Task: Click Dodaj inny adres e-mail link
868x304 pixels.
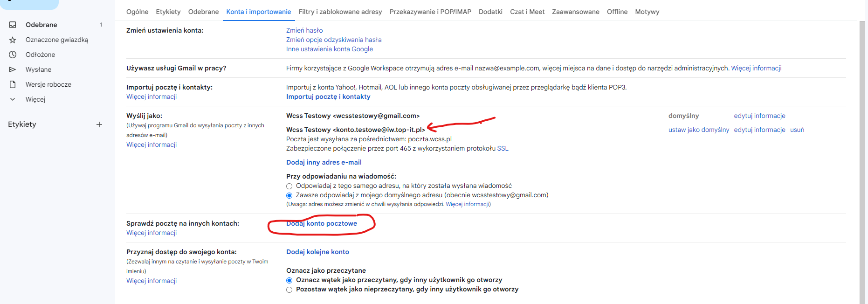Action: 324,162
